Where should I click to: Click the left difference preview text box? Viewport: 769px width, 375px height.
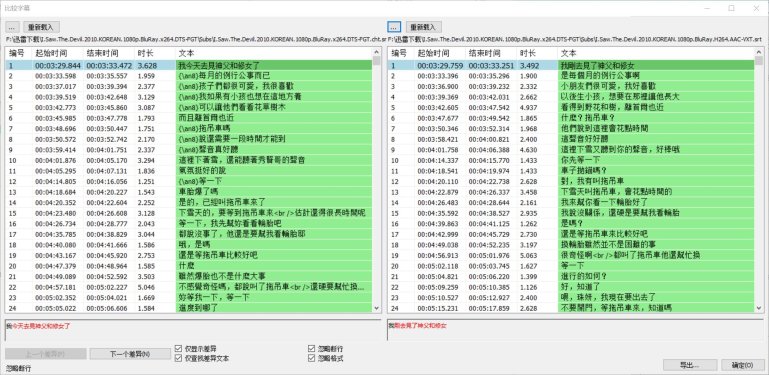pos(193,330)
